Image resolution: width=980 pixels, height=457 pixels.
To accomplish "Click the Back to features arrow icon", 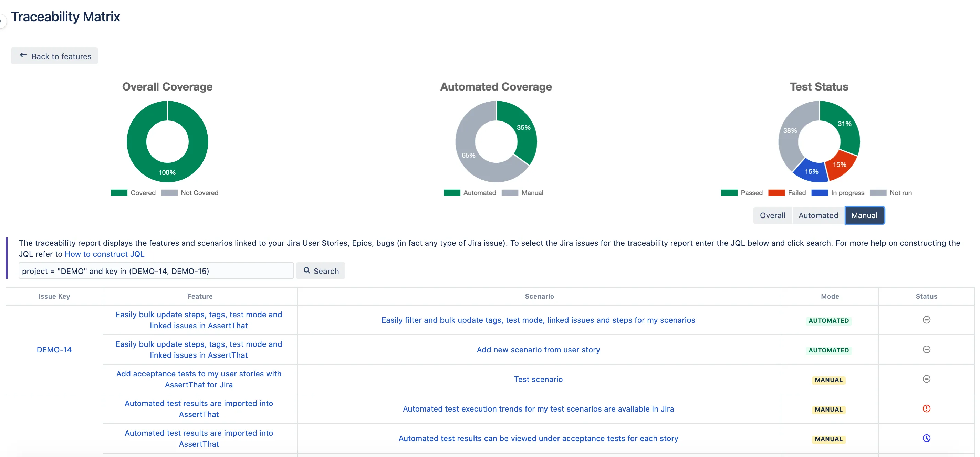I will tap(23, 55).
